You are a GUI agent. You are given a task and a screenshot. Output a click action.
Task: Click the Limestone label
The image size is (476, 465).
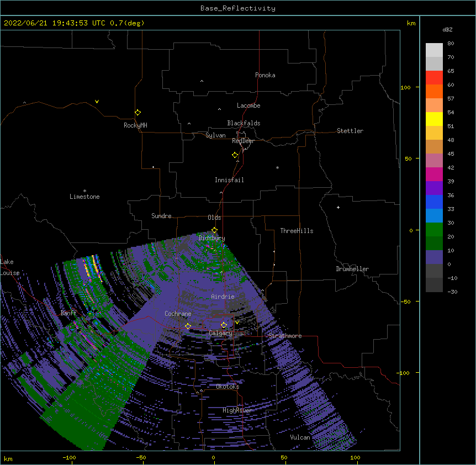[84, 197]
